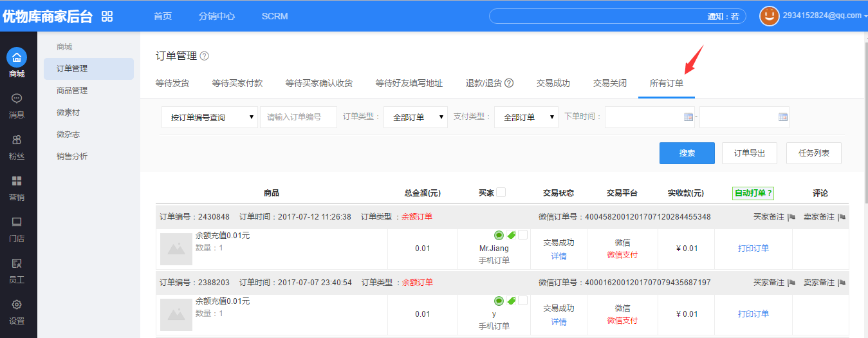Click the grid icon beside 优物库商家后台
868x338 pixels.
point(107,16)
